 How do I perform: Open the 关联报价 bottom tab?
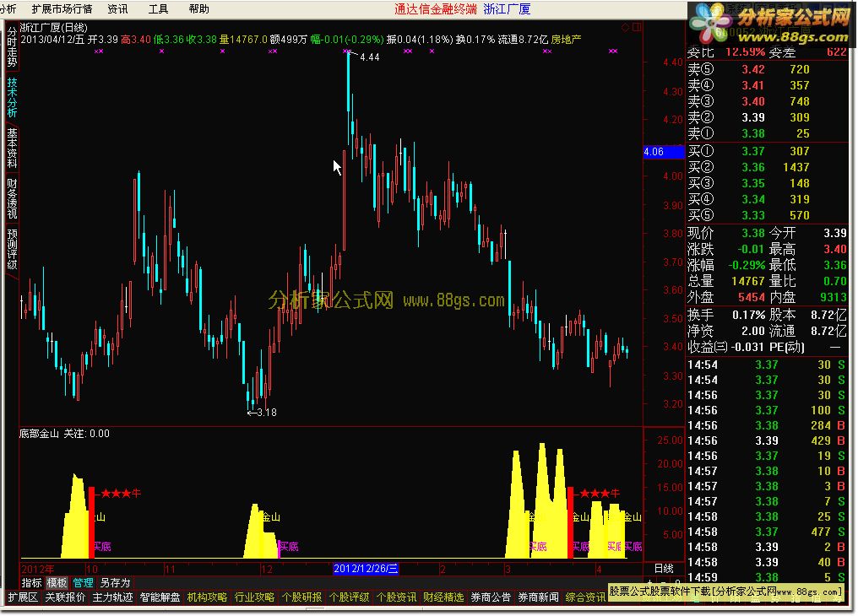pyautogui.click(x=65, y=597)
